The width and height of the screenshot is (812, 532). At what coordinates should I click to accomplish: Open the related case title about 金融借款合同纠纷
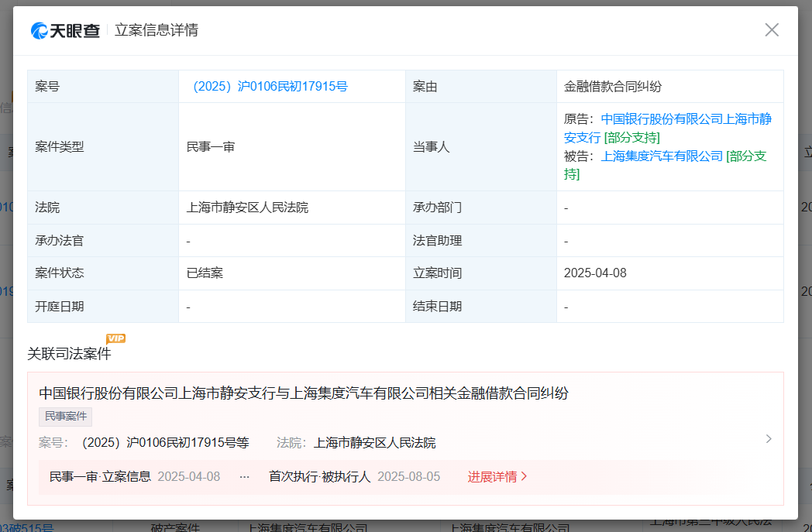[x=304, y=393]
